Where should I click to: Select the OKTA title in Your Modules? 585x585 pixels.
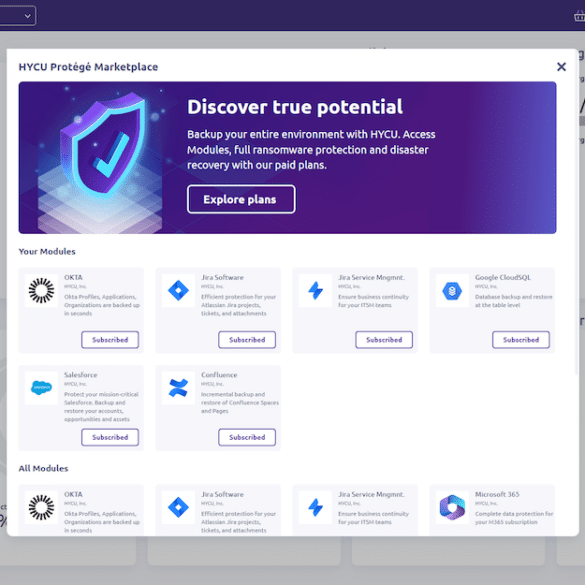click(73, 277)
